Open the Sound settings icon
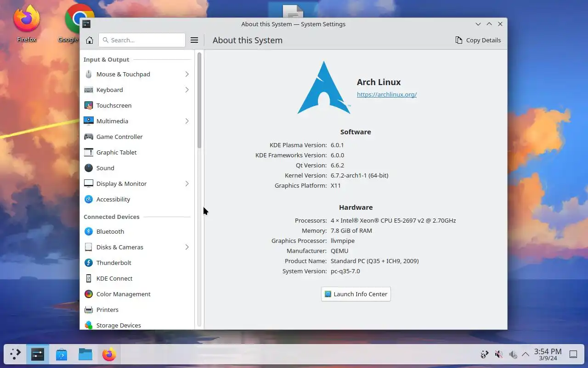Image resolution: width=588 pixels, height=368 pixels. point(89,168)
